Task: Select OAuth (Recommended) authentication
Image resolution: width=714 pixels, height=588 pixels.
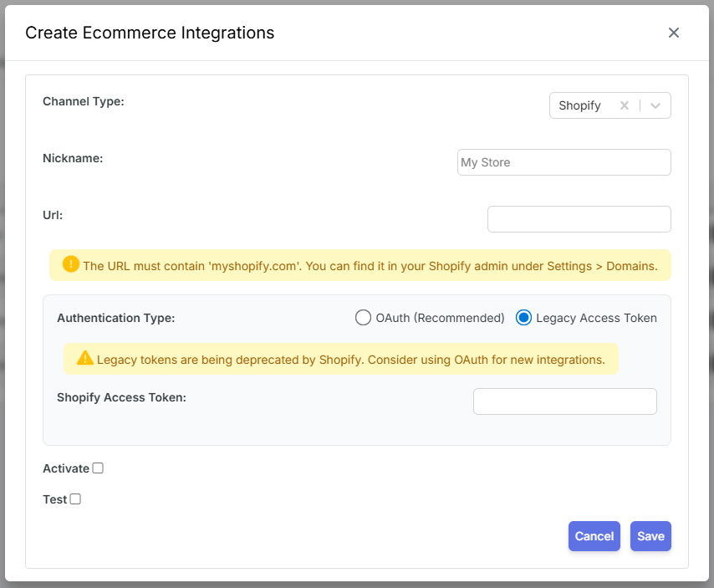Action: point(363,318)
